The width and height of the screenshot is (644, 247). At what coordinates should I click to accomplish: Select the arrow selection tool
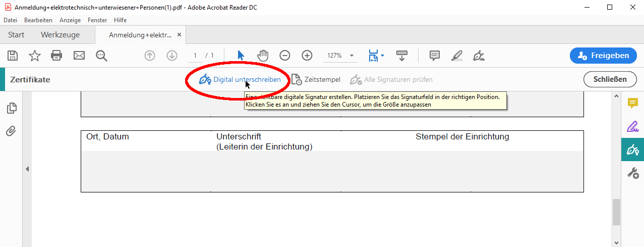coord(241,56)
